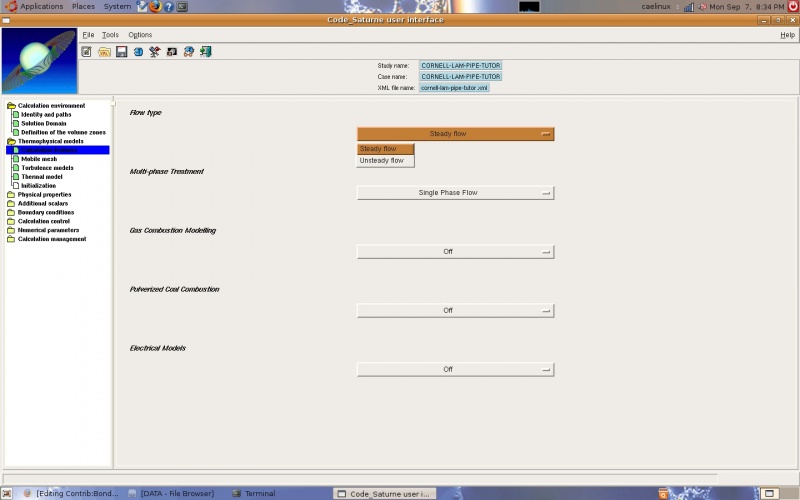Image resolution: width=800 pixels, height=500 pixels.
Task: Click the green page icon beside Solution Domain
Action: 16,123
